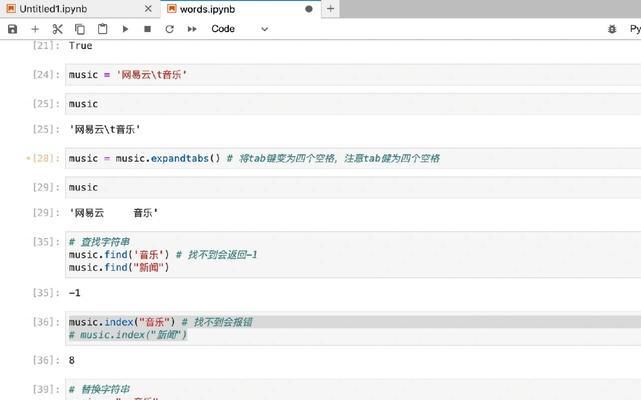Close the Untitled1.ipynb tab

(148, 9)
